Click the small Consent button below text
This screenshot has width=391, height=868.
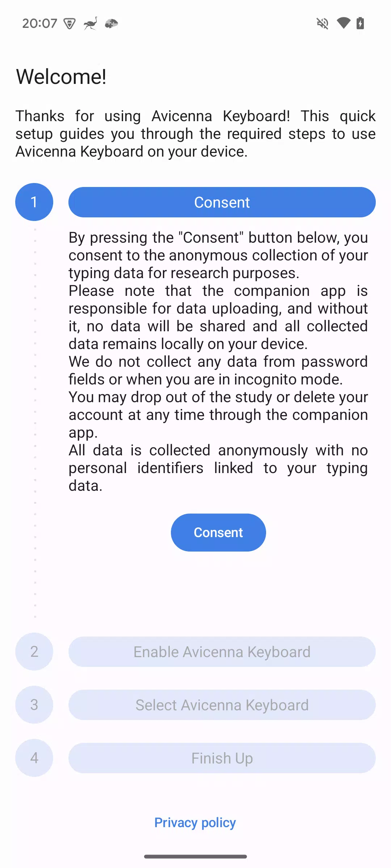tap(218, 532)
